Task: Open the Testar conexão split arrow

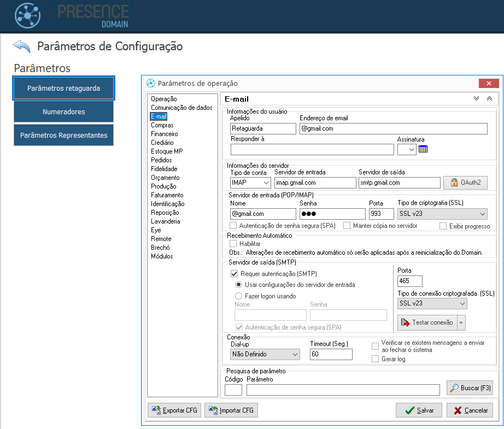Action: [462, 322]
